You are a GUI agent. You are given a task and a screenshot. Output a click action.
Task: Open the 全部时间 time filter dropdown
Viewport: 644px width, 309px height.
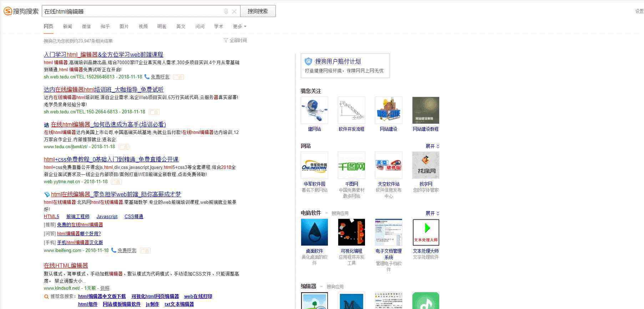[x=235, y=40]
